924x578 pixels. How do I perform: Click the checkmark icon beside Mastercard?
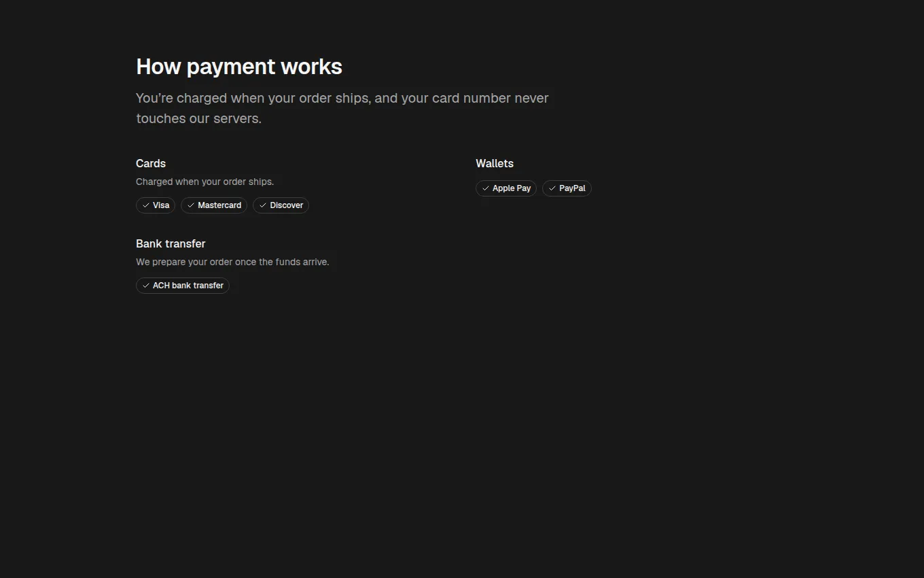point(191,205)
